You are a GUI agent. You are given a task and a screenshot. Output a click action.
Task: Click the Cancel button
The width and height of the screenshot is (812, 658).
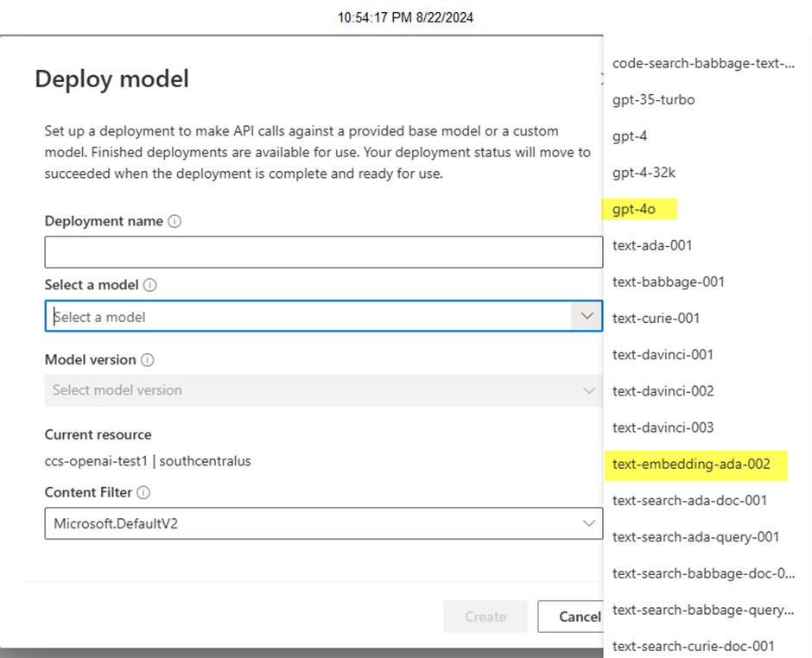coord(571,617)
